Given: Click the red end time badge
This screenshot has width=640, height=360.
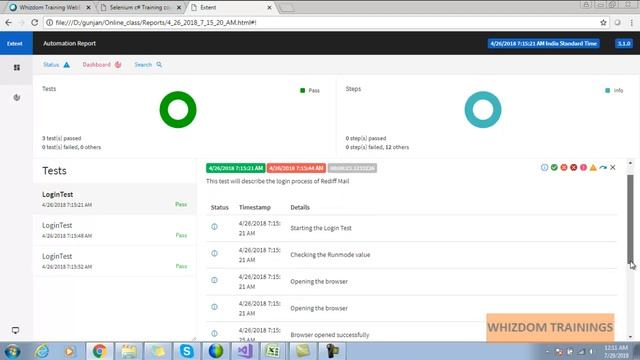Looking at the screenshot, I should click(296, 168).
